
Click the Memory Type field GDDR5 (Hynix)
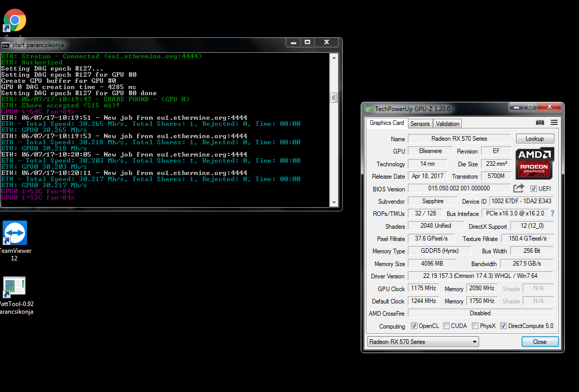point(440,251)
